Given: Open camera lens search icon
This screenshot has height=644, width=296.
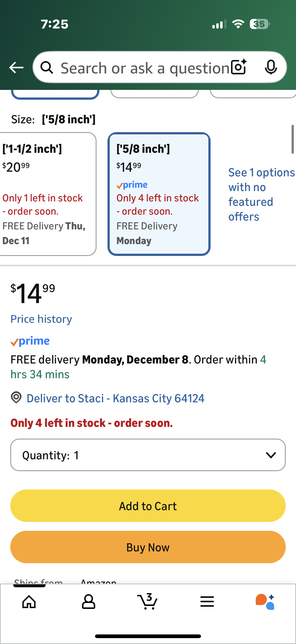Looking at the screenshot, I should [x=239, y=67].
